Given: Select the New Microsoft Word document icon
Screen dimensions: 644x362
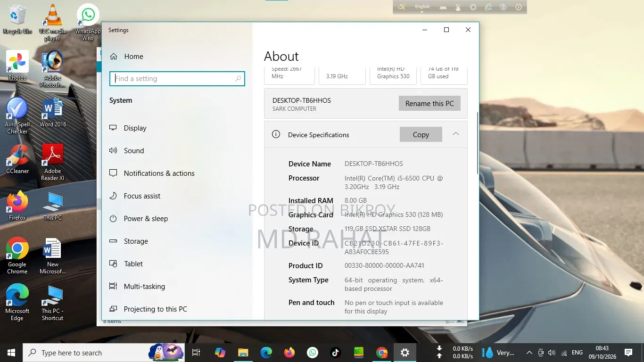Looking at the screenshot, I should coord(52,256).
